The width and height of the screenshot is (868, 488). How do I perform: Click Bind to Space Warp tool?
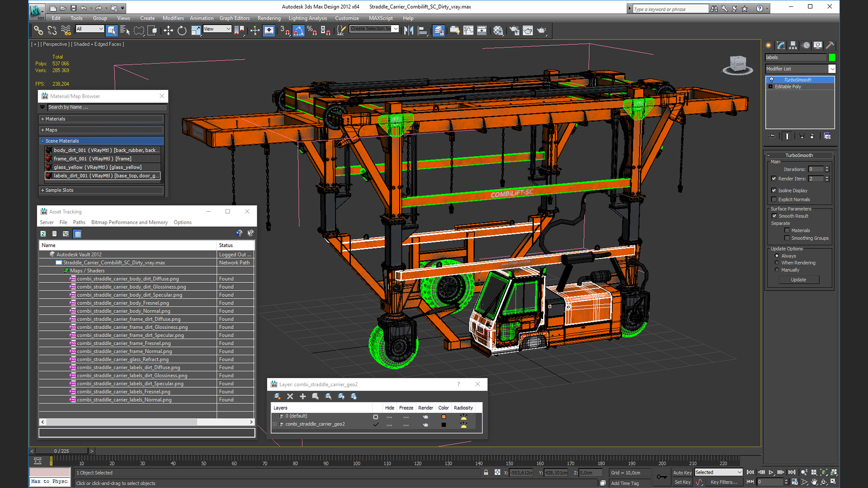(66, 30)
